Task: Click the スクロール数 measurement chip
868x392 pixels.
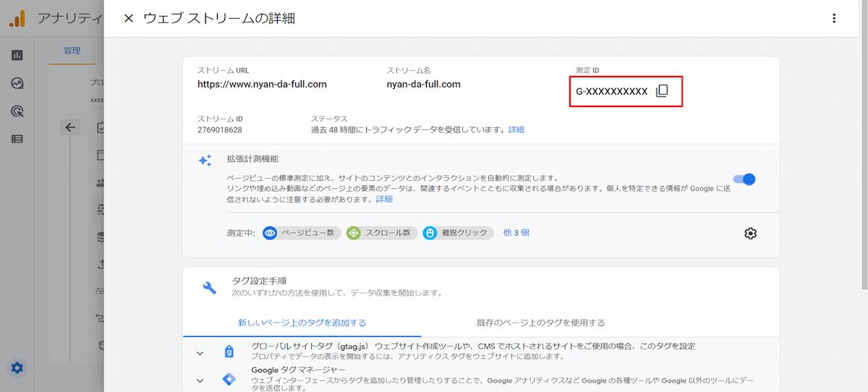Action: [381, 233]
